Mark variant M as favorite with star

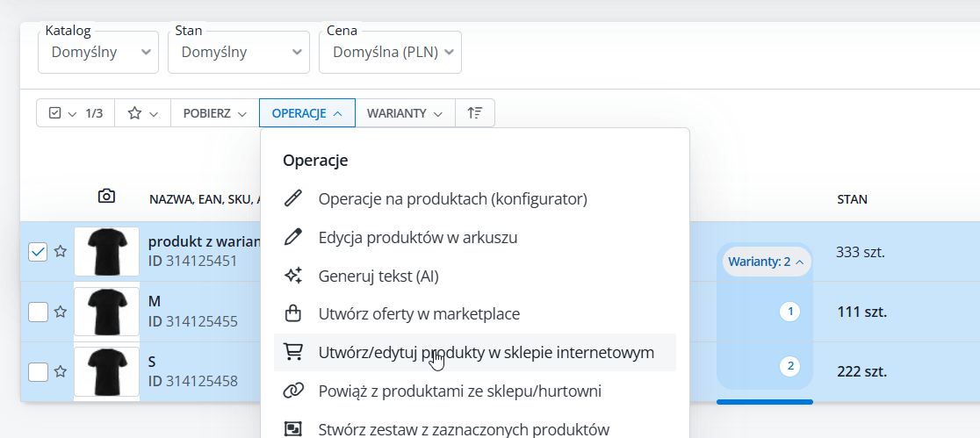[x=61, y=312]
